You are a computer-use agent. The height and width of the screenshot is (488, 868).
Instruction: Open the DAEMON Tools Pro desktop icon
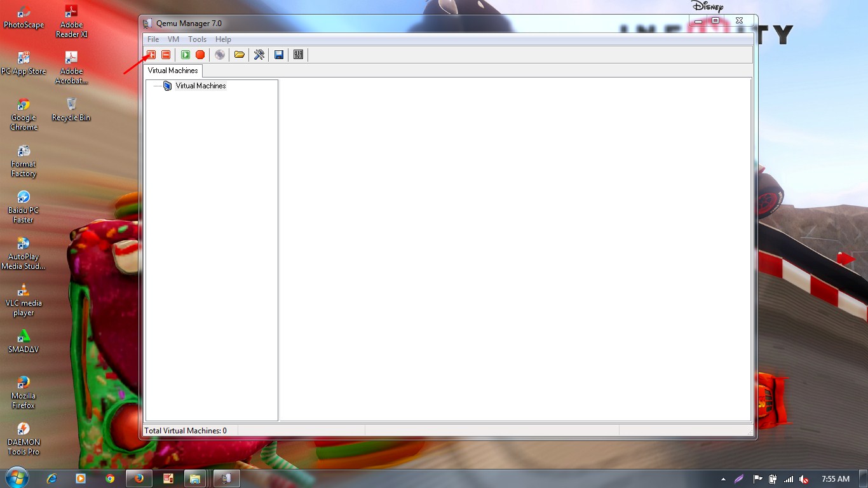click(24, 439)
